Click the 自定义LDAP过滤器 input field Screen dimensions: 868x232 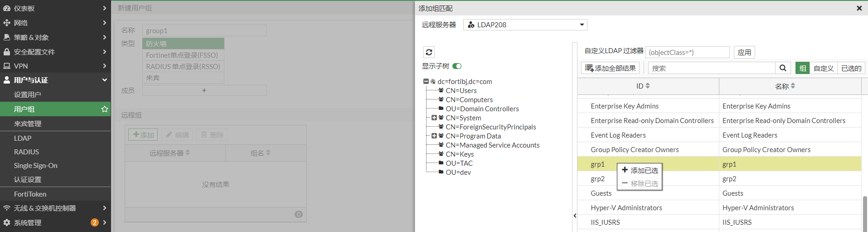click(x=687, y=52)
